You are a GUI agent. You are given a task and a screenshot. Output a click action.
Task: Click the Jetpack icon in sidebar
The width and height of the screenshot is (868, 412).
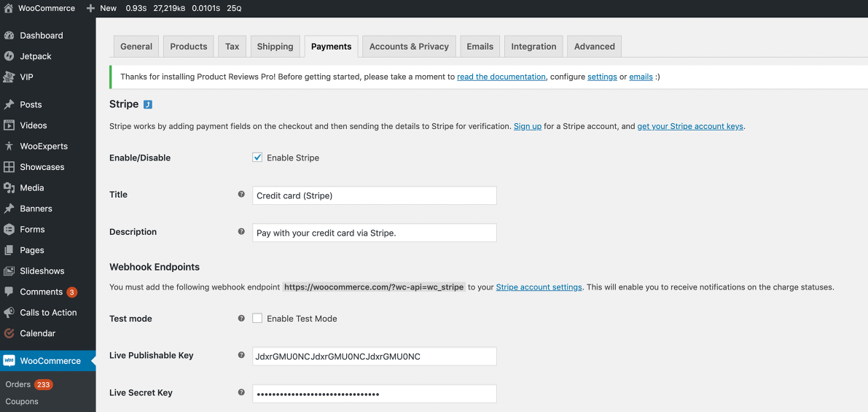coord(9,56)
